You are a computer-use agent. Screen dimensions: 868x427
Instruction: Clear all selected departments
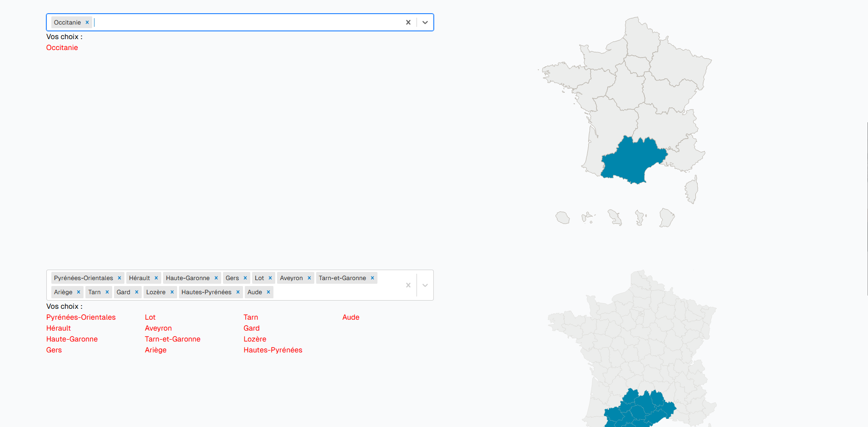tap(408, 285)
